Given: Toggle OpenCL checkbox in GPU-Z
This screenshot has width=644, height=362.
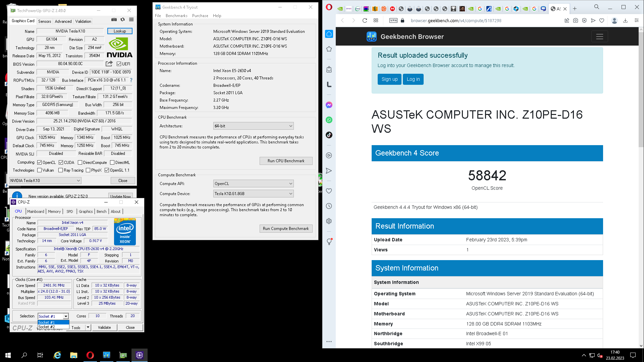Looking at the screenshot, I should point(40,163).
